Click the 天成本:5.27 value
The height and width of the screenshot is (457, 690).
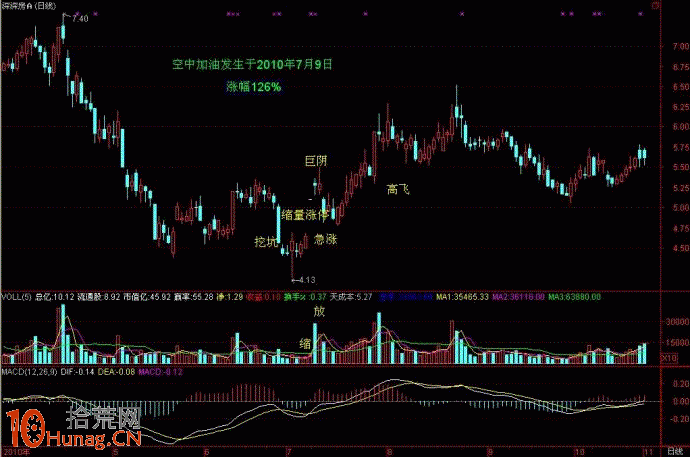351,297
